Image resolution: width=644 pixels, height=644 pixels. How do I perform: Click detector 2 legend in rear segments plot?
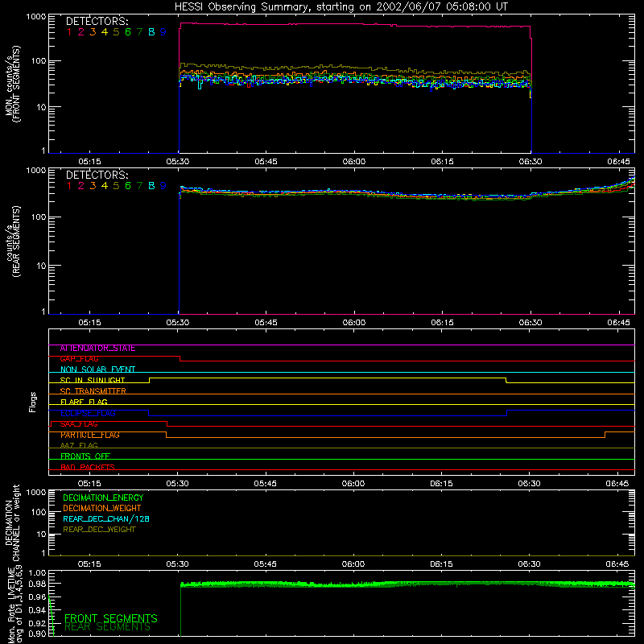pyautogui.click(x=81, y=186)
